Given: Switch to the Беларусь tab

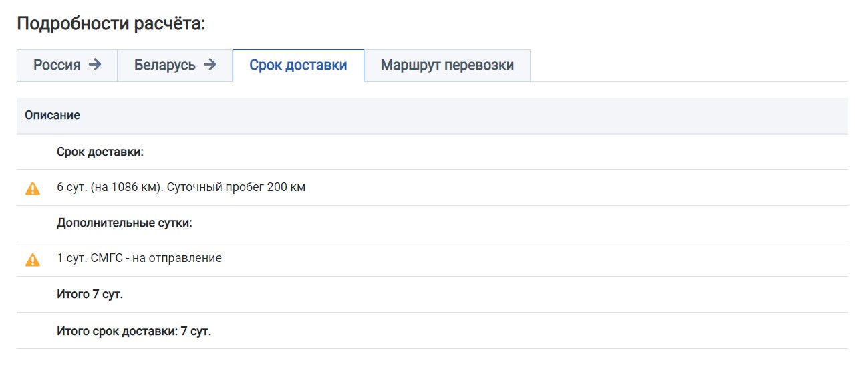Looking at the screenshot, I should [x=165, y=66].
